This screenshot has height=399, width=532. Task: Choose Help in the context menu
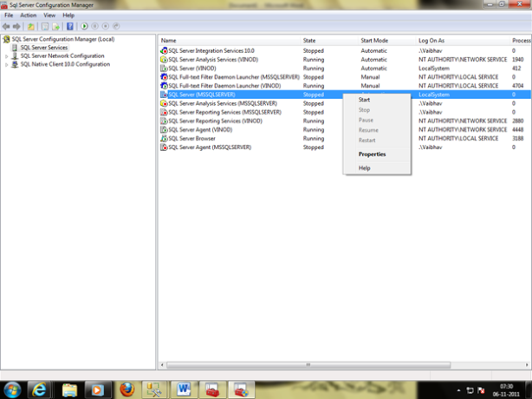coord(377,168)
